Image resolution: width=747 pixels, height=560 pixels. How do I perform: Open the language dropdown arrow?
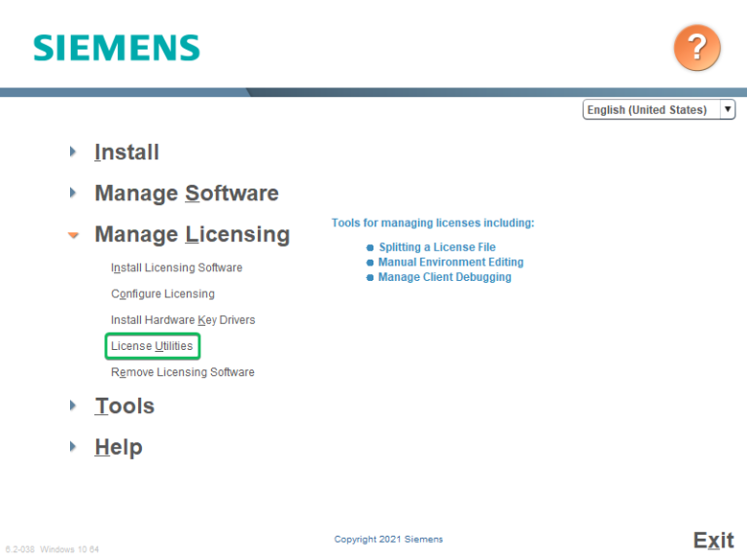pyautogui.click(x=728, y=109)
